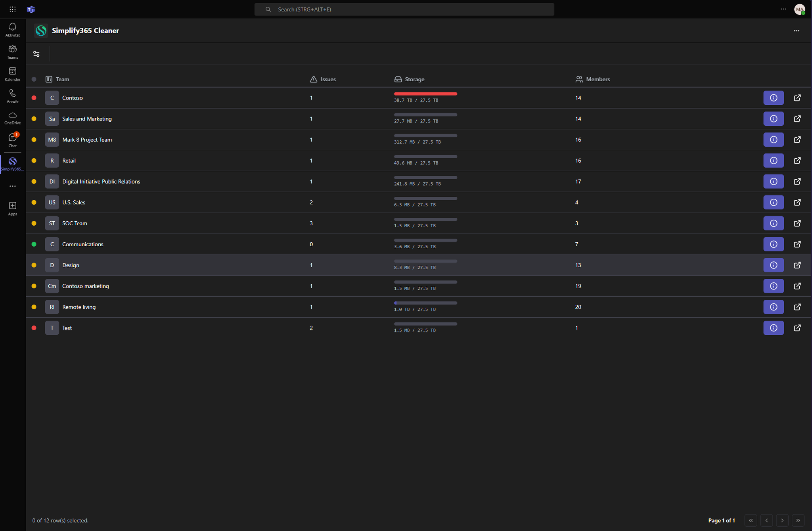The width and height of the screenshot is (812, 531).
Task: Select the Remote living row dot
Action: click(x=34, y=307)
